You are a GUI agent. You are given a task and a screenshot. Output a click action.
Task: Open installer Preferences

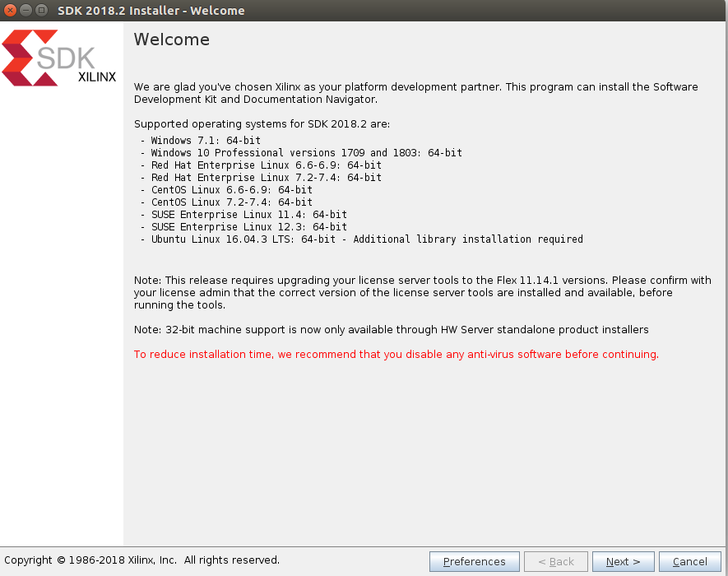(x=474, y=561)
